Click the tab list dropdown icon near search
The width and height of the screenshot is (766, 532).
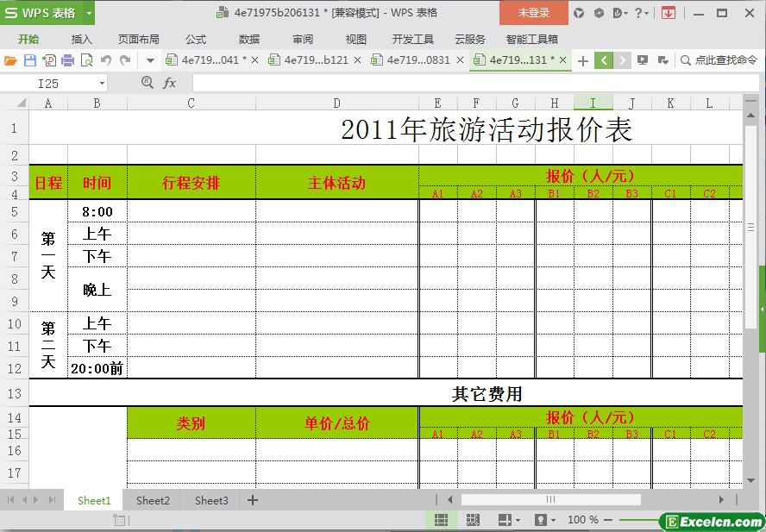[663, 60]
